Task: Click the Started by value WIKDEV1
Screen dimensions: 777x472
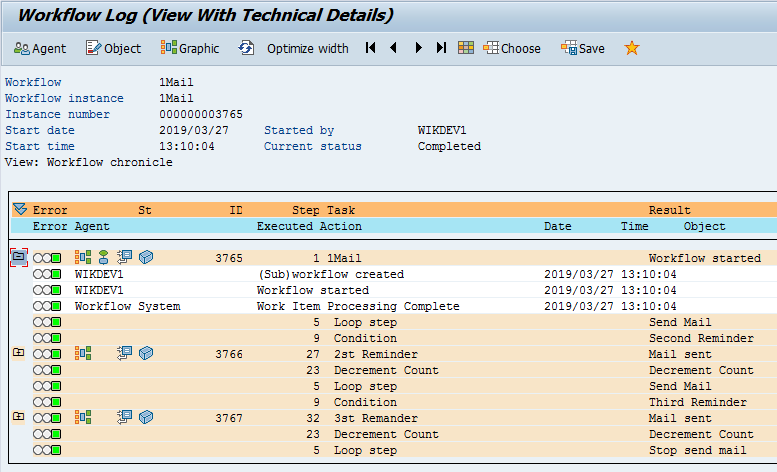Action: [x=442, y=130]
